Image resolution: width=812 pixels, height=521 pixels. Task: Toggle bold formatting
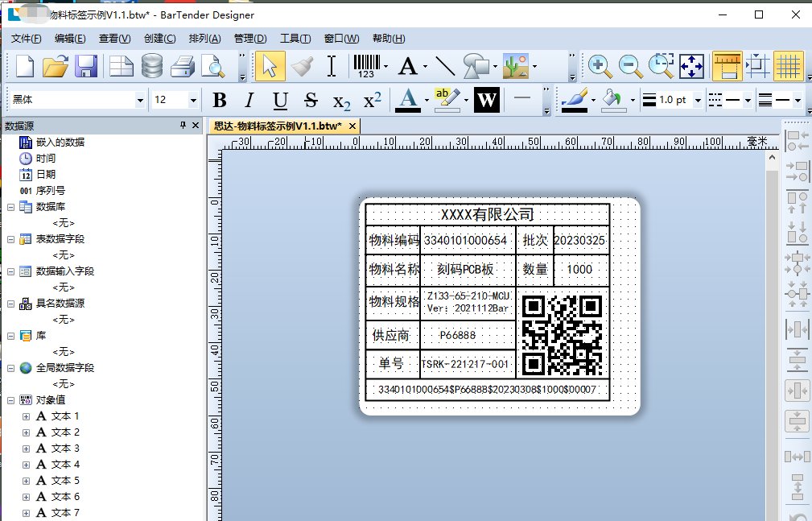[x=220, y=100]
